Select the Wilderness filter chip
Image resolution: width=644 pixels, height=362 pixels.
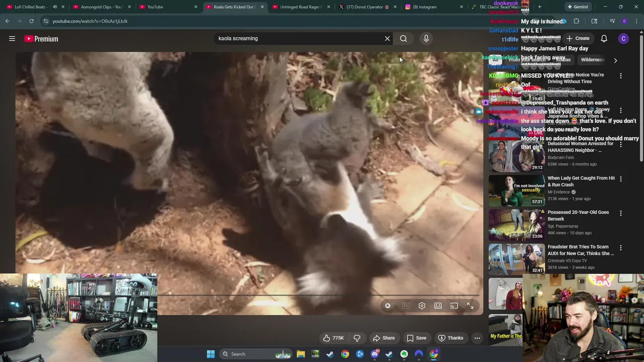click(x=592, y=60)
